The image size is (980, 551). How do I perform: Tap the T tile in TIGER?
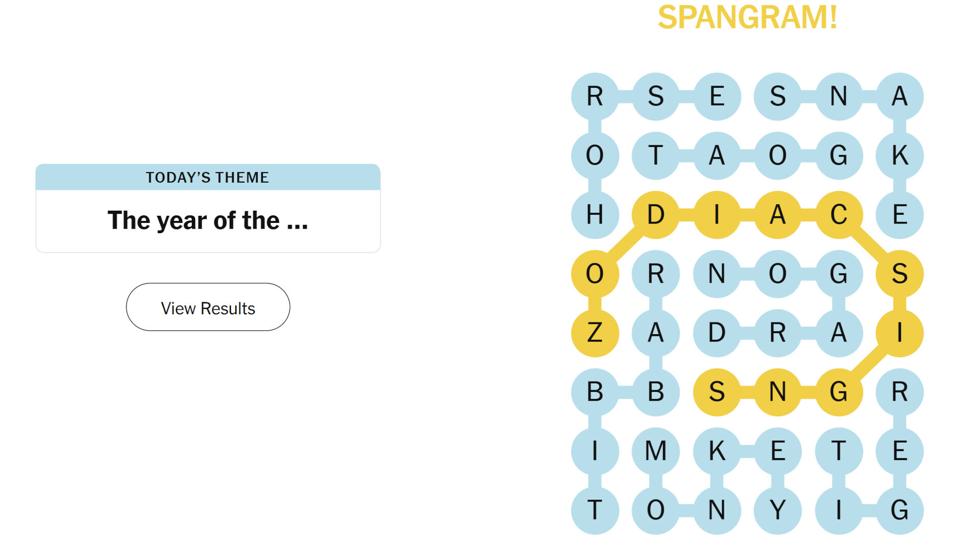coord(839,451)
